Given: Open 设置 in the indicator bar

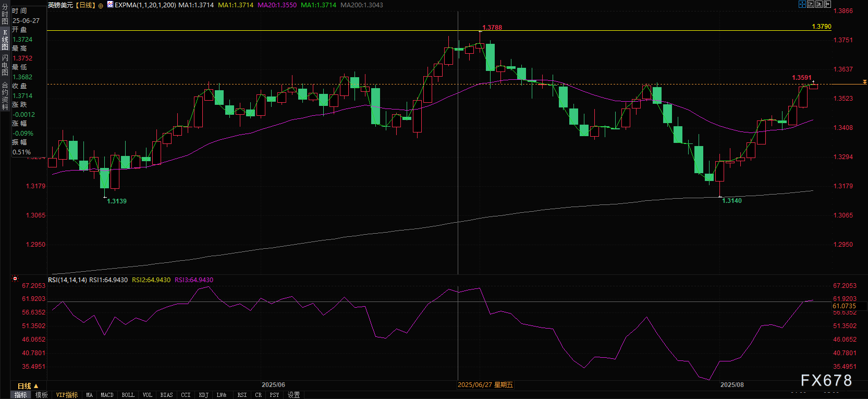Looking at the screenshot, I should click(294, 395).
